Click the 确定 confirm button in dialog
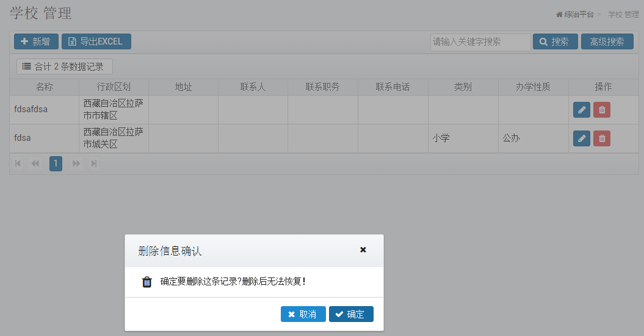The image size is (644, 336). [351, 314]
